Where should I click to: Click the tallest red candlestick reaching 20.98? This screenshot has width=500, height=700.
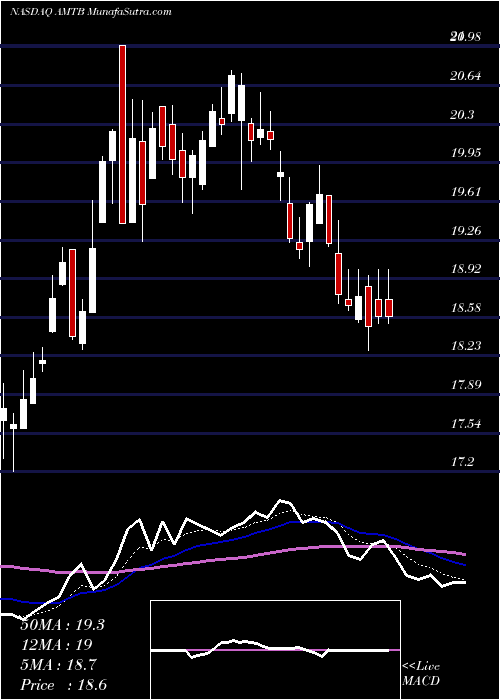(x=122, y=134)
